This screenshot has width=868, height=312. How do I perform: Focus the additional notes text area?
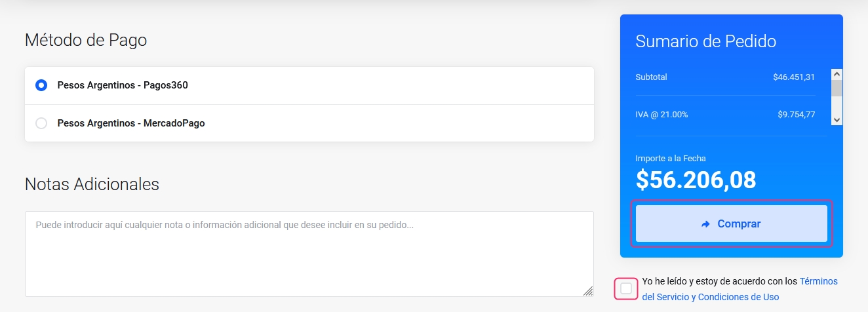coord(309,254)
